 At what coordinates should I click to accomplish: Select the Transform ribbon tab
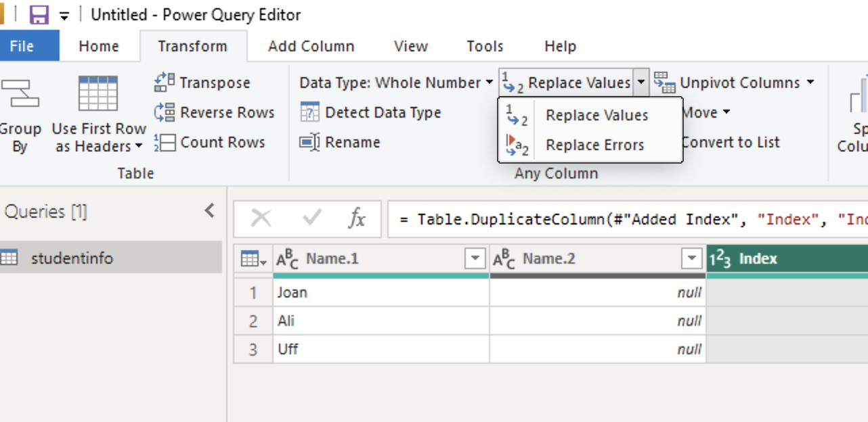click(x=193, y=46)
